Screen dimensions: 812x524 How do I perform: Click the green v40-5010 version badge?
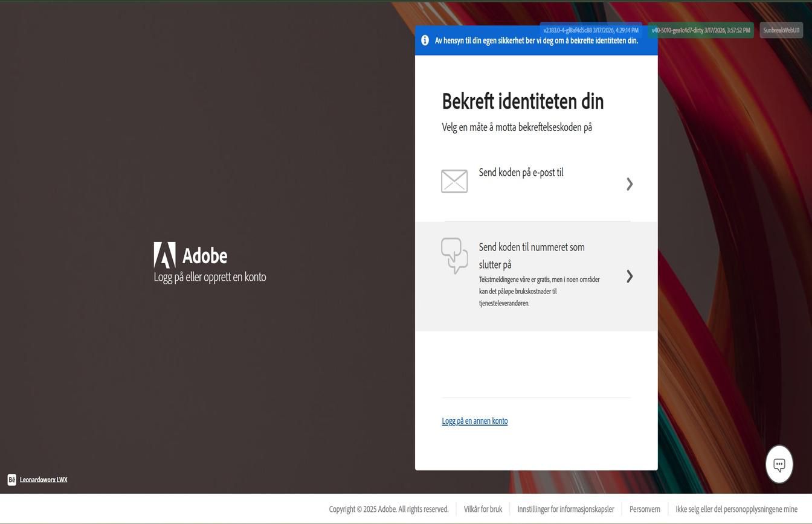point(700,28)
